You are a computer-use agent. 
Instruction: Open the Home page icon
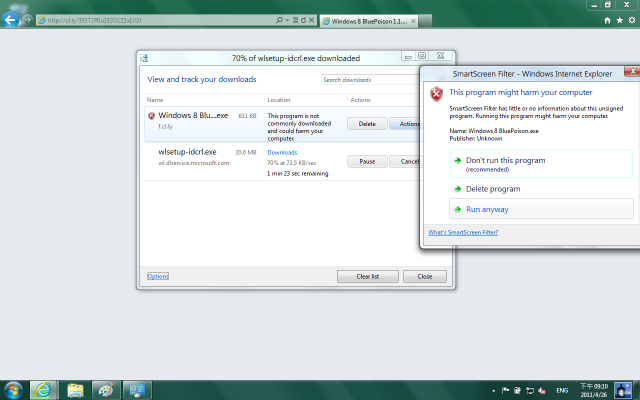(x=607, y=20)
